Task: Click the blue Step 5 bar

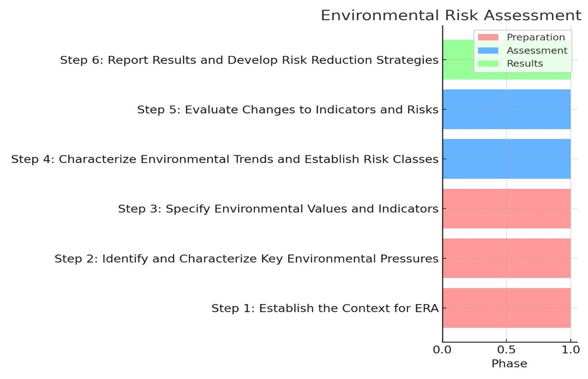Action: point(506,109)
